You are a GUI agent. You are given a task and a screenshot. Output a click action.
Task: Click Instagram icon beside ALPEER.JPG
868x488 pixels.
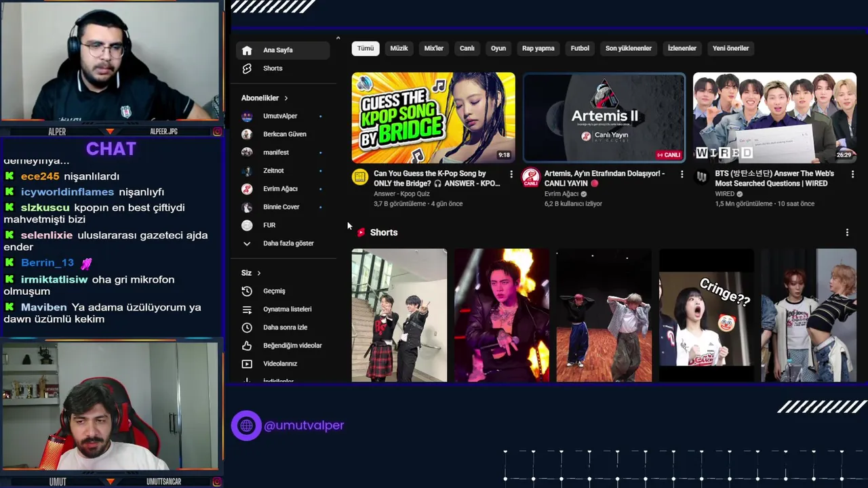click(217, 131)
